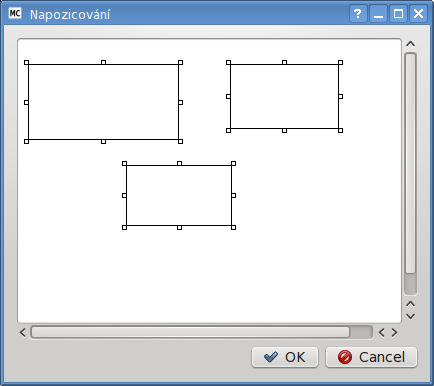
Task: Select the bottom-left handle of the upper-right rectangle
Action: click(229, 130)
